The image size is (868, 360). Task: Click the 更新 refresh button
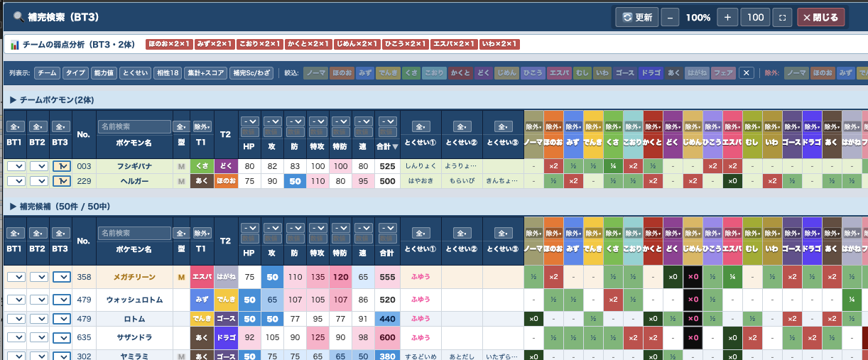tap(636, 18)
